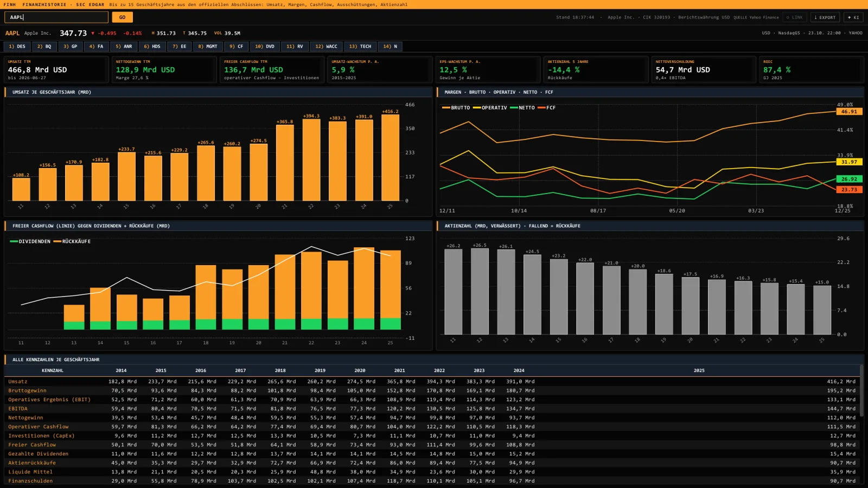This screenshot has width=868, height=488.
Task: Open the 7) EE tab
Action: click(x=179, y=47)
